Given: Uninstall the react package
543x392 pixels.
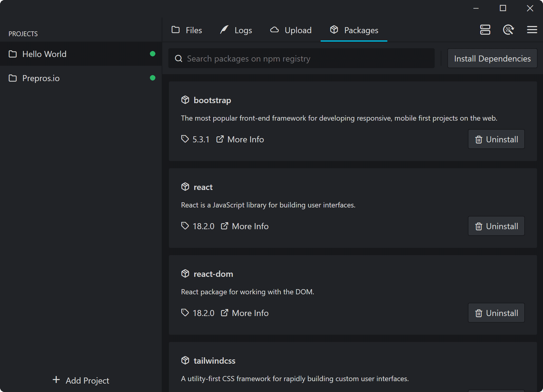Looking at the screenshot, I should click(x=496, y=226).
